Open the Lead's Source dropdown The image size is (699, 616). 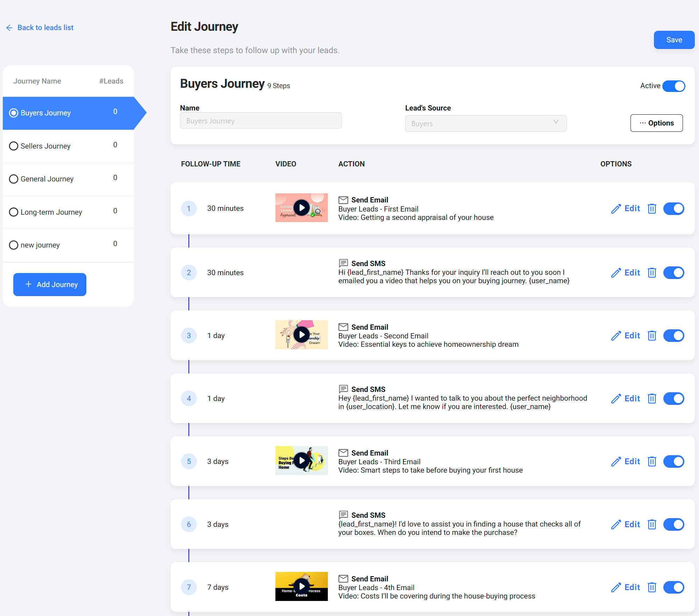(x=485, y=123)
